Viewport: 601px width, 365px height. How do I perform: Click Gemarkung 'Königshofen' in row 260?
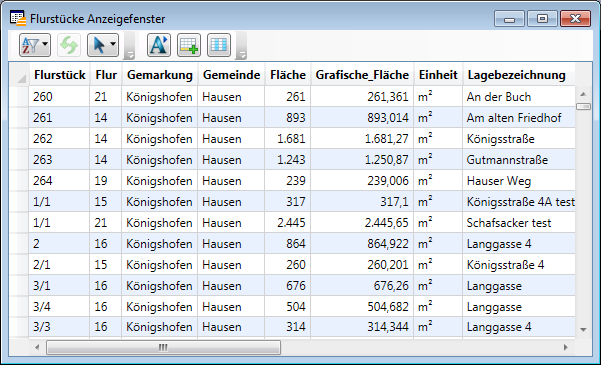(160, 97)
